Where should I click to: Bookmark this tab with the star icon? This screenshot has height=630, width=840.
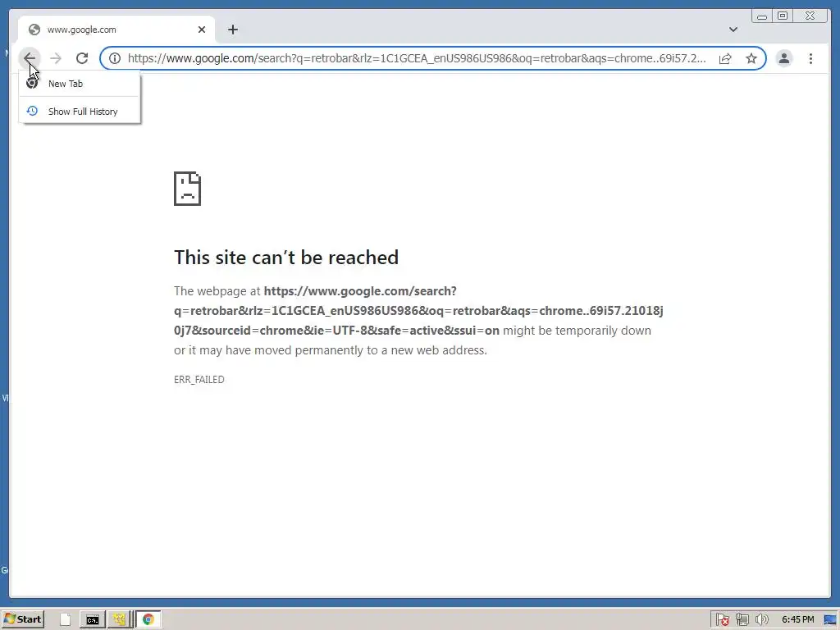click(x=751, y=58)
